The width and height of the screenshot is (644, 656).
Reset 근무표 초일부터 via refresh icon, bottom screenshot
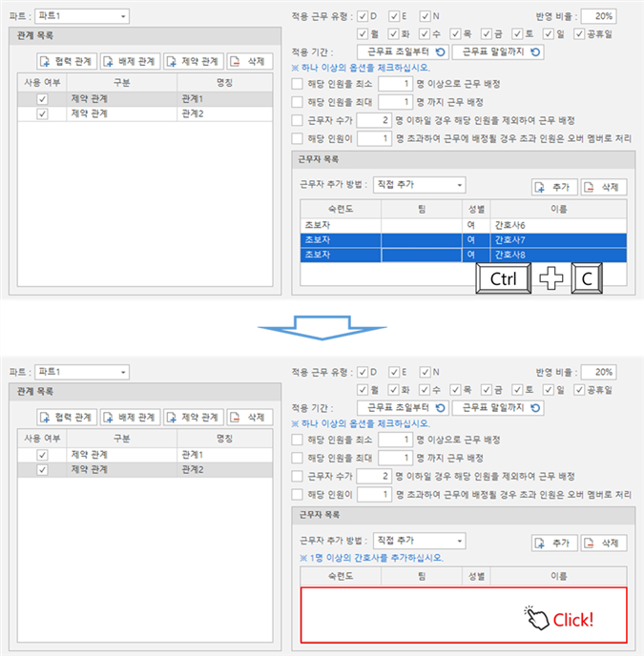click(440, 408)
